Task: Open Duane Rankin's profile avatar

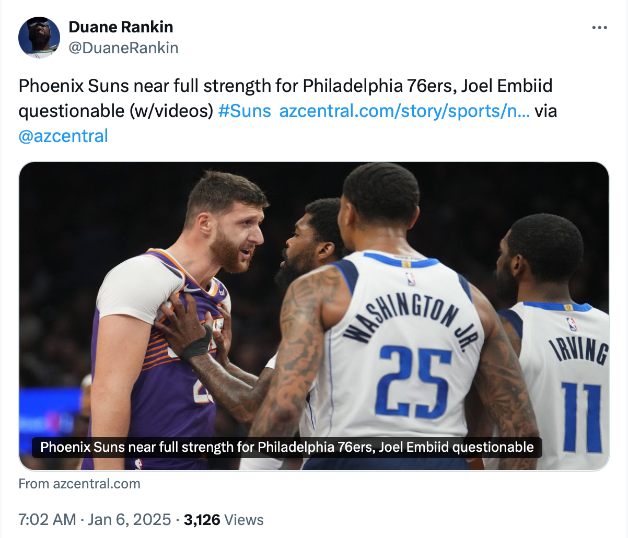Action: click(39, 37)
